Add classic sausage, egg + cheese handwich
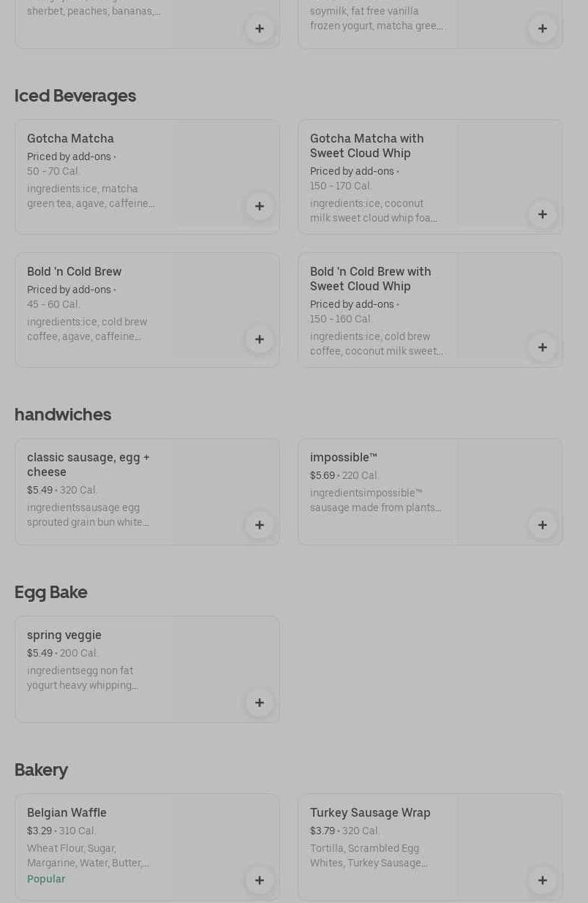The width and height of the screenshot is (588, 903). point(260,525)
